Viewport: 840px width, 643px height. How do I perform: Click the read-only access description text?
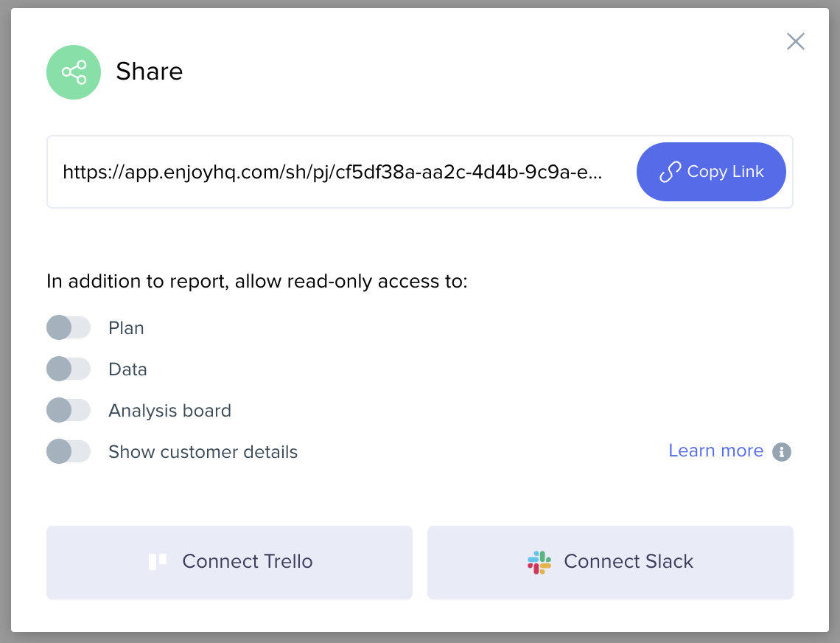(x=257, y=282)
